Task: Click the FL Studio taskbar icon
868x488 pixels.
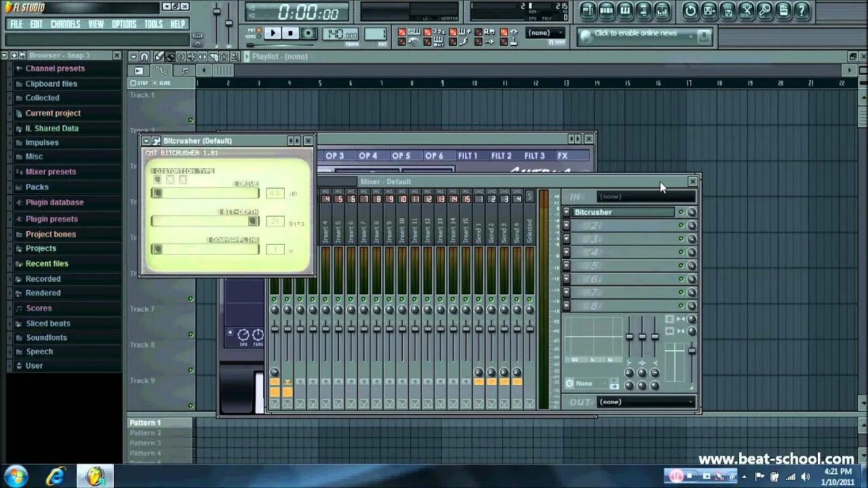Action: 95,476
